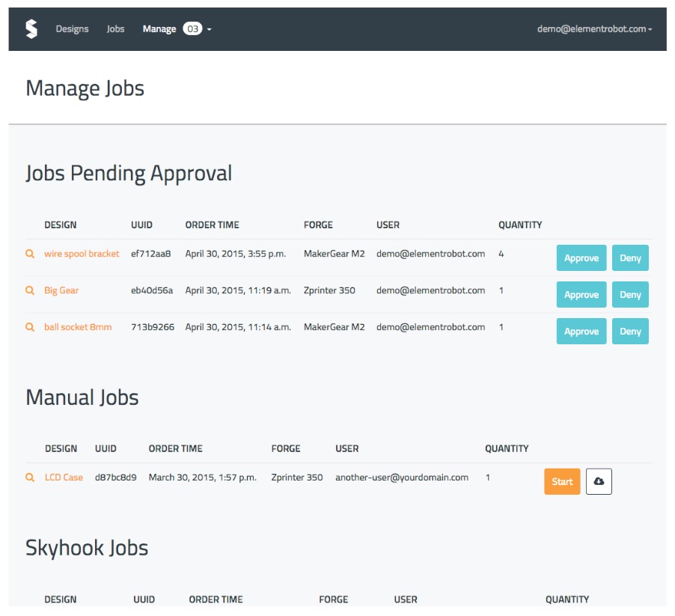The width and height of the screenshot is (675, 616).
Task: Click the 03 pending count badge
Action: 192,29
